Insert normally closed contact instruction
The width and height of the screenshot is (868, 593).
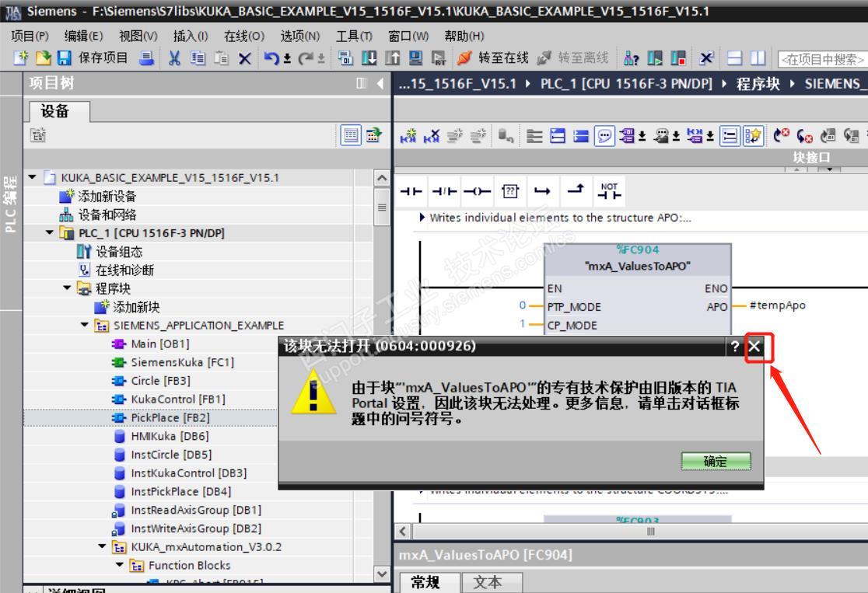(444, 191)
